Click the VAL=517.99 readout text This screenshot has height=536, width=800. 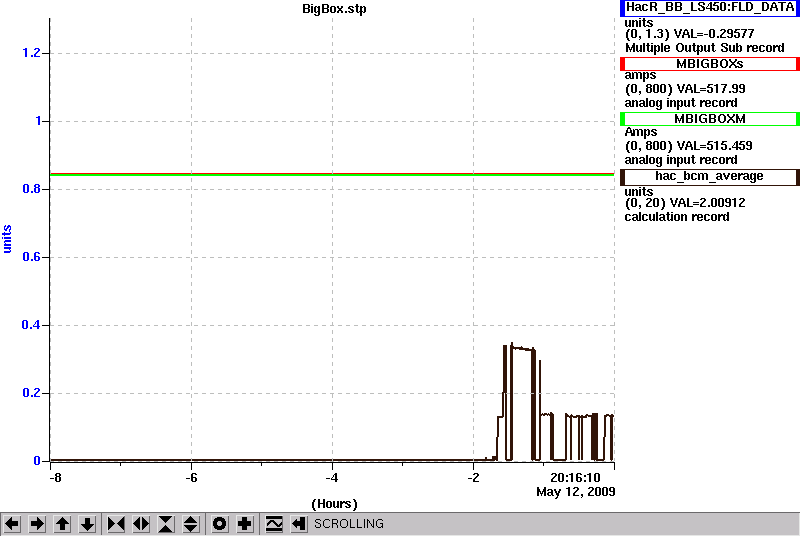click(711, 89)
